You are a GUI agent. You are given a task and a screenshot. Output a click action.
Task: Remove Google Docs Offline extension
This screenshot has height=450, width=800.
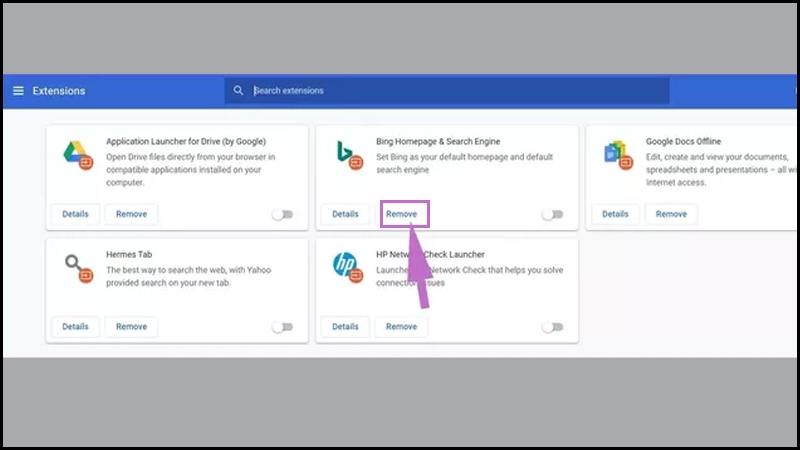(671, 214)
